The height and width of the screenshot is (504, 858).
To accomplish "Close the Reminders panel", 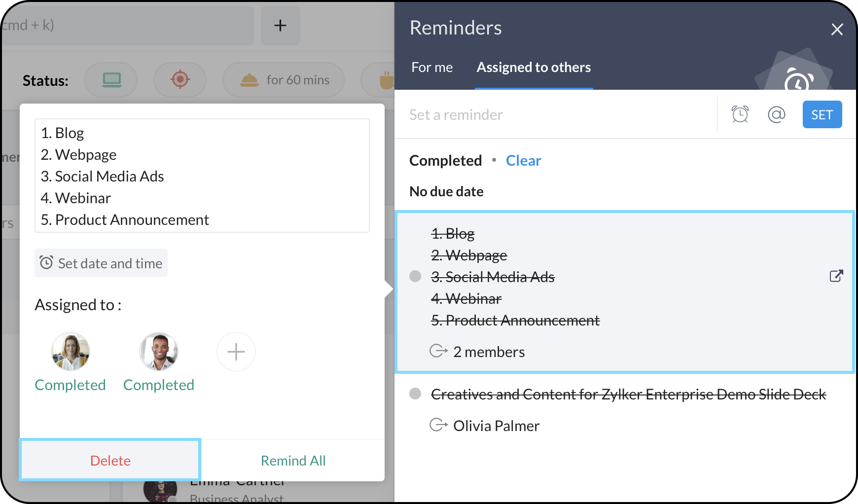I will tap(837, 30).
